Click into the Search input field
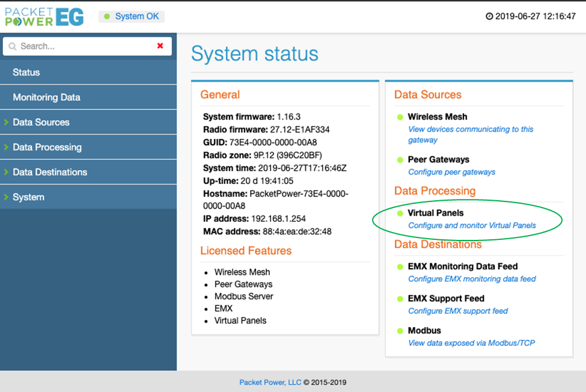This screenshot has width=586, height=392. point(84,46)
